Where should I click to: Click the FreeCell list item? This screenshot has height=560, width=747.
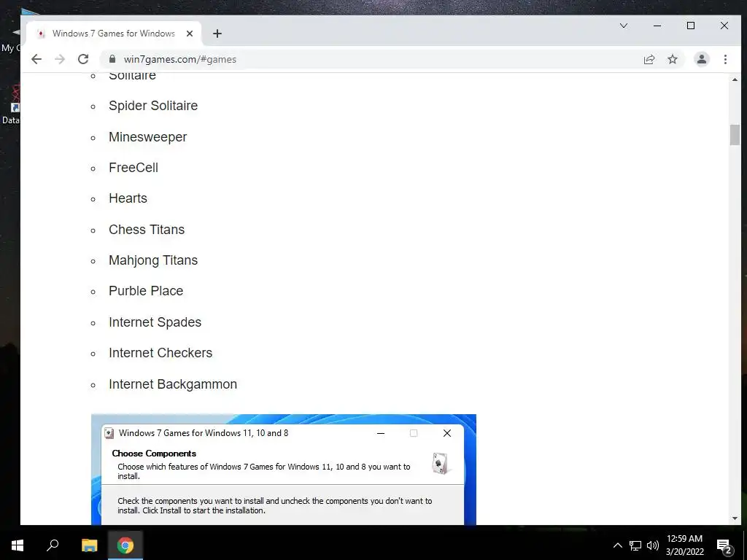(x=133, y=168)
